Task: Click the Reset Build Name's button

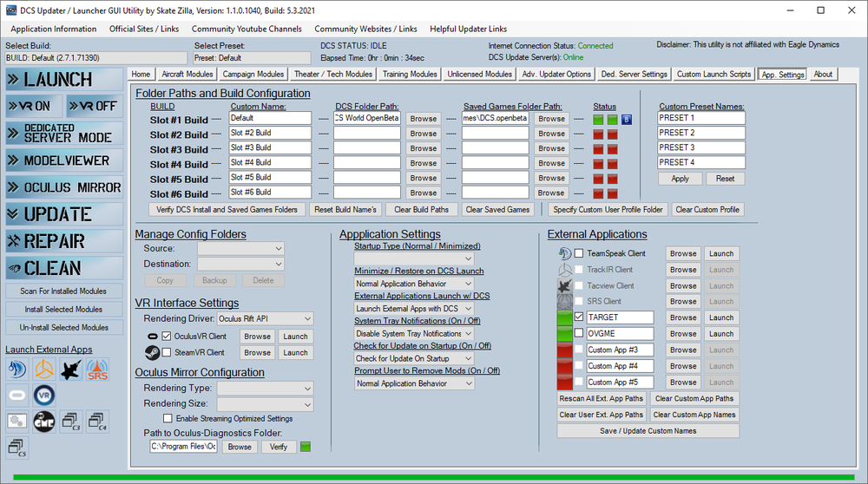Action: (x=345, y=210)
